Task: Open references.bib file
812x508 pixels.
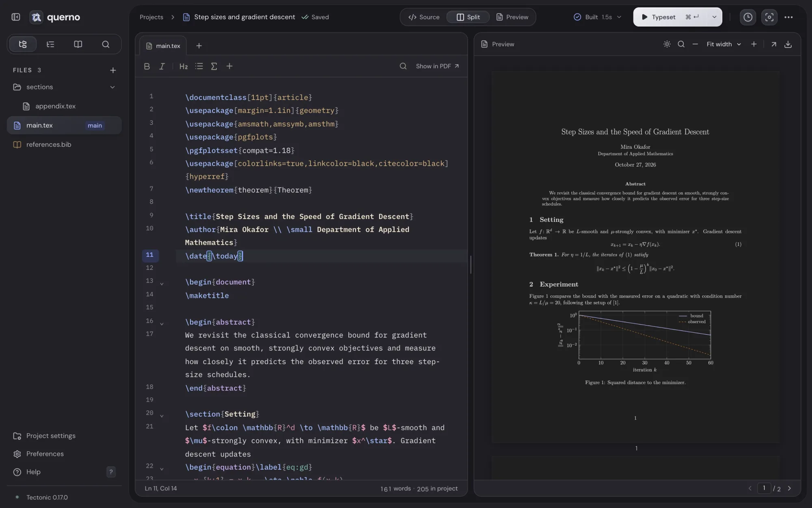Action: point(64,145)
